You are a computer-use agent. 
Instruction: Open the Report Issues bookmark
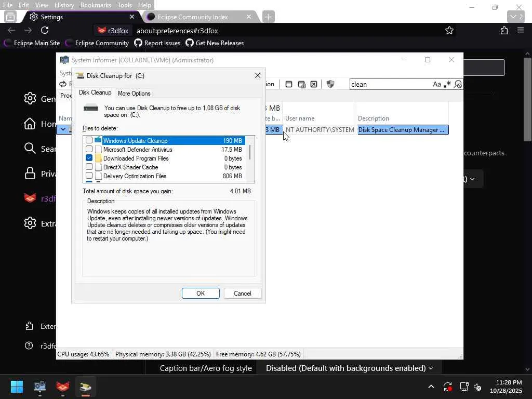pos(157,43)
